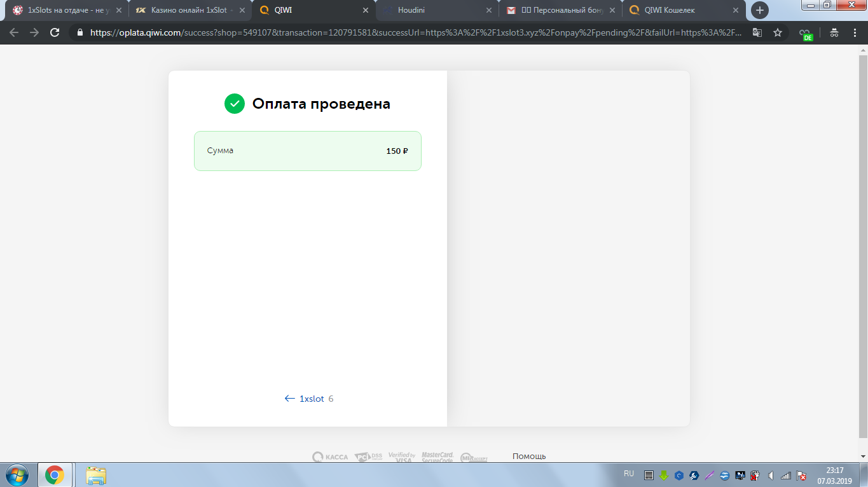
Task: Click the MasterCard SecureCode badge
Action: click(x=437, y=456)
